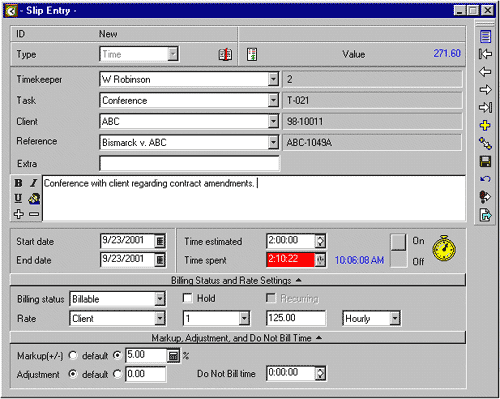Go to next slip arrow

point(485,89)
